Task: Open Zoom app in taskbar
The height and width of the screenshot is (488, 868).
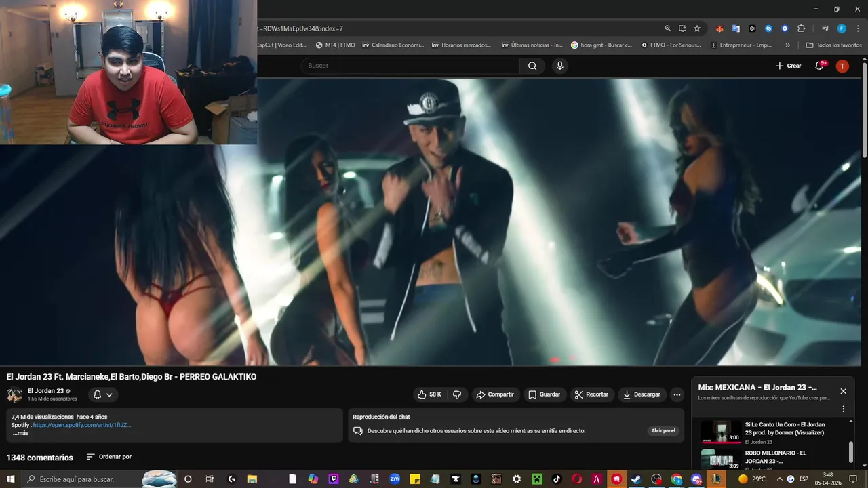Action: (x=395, y=479)
